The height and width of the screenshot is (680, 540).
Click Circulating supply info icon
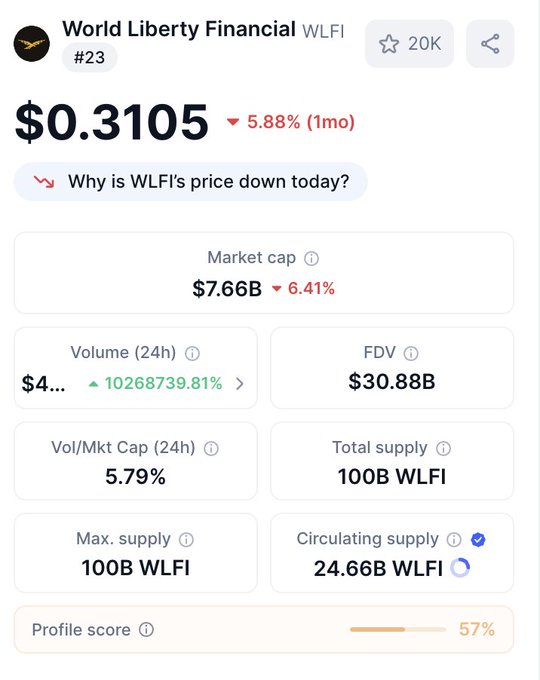(454, 540)
